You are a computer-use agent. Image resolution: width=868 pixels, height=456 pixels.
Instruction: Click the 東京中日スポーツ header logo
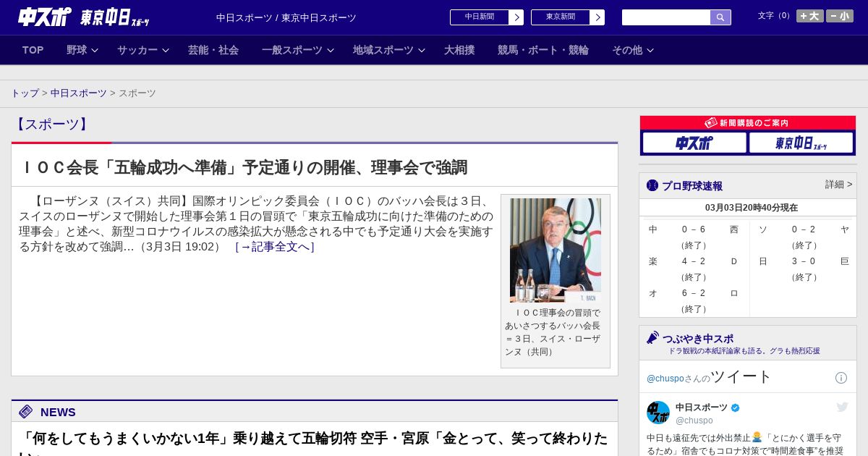coord(114,17)
